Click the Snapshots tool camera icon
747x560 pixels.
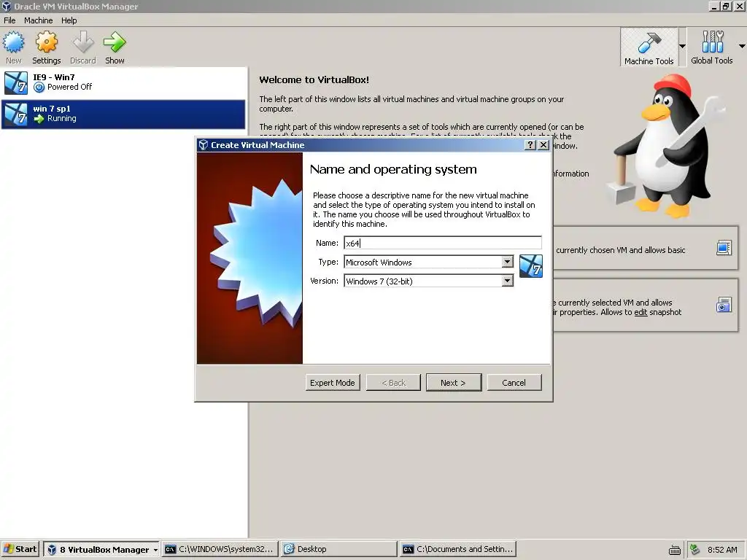[x=724, y=305]
